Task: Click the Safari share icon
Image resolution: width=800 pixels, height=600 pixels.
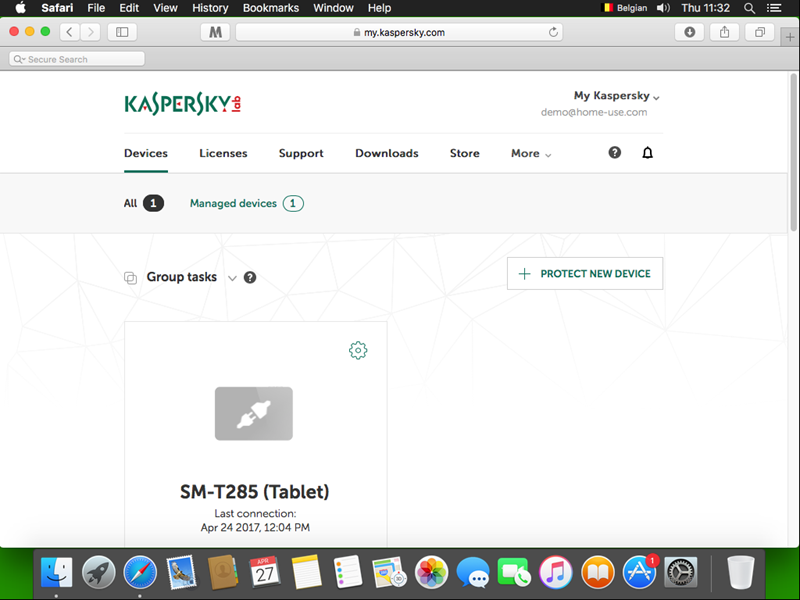Action: [x=724, y=32]
